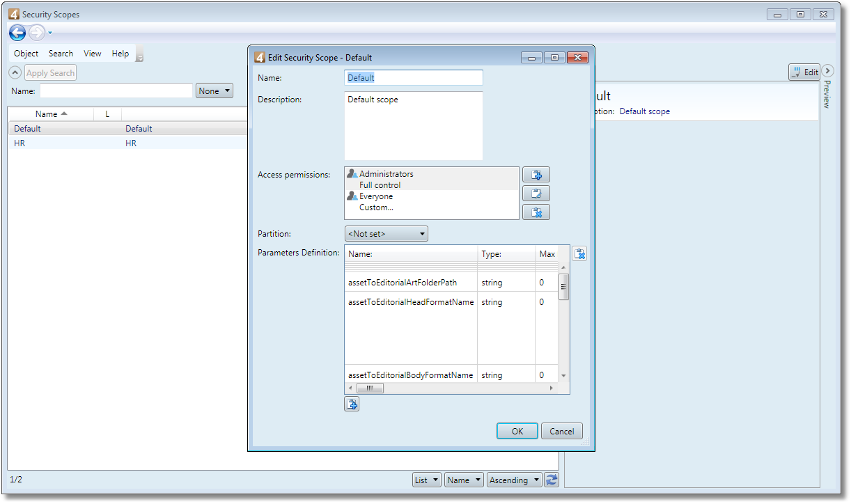Delete the selected parameter definition
This screenshot has height=504, width=851.
579,254
